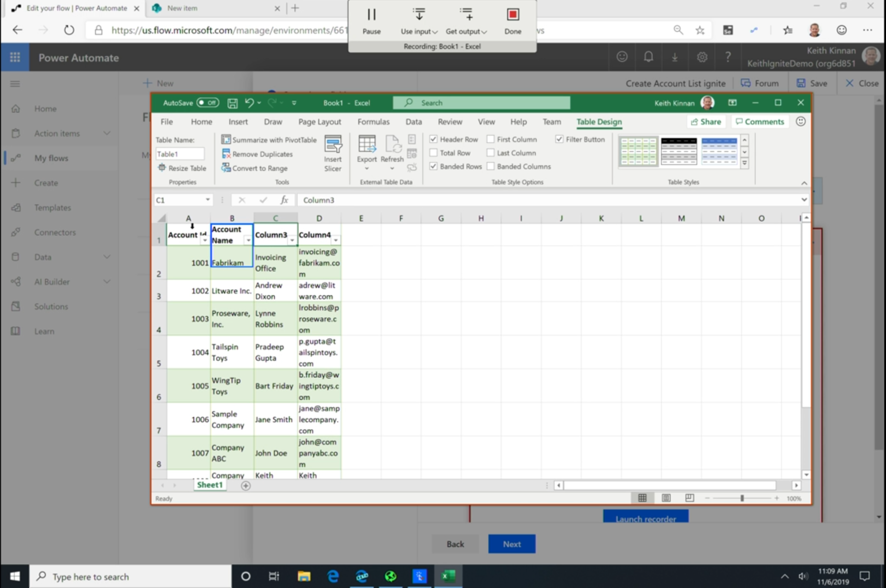The width and height of the screenshot is (886, 588).
Task: Switch to Page Layout view in status bar
Action: click(x=666, y=498)
